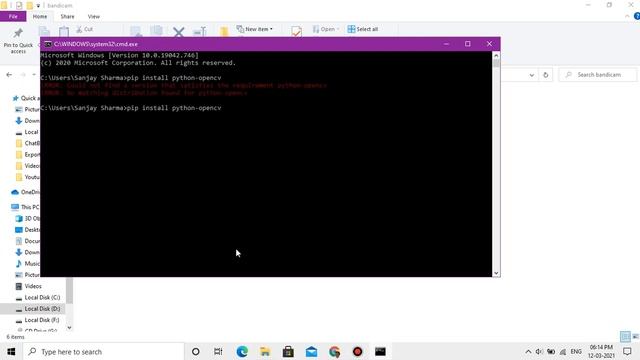Click the battery tray icon
Viewport: 640px width, 360px height.
[551, 351]
